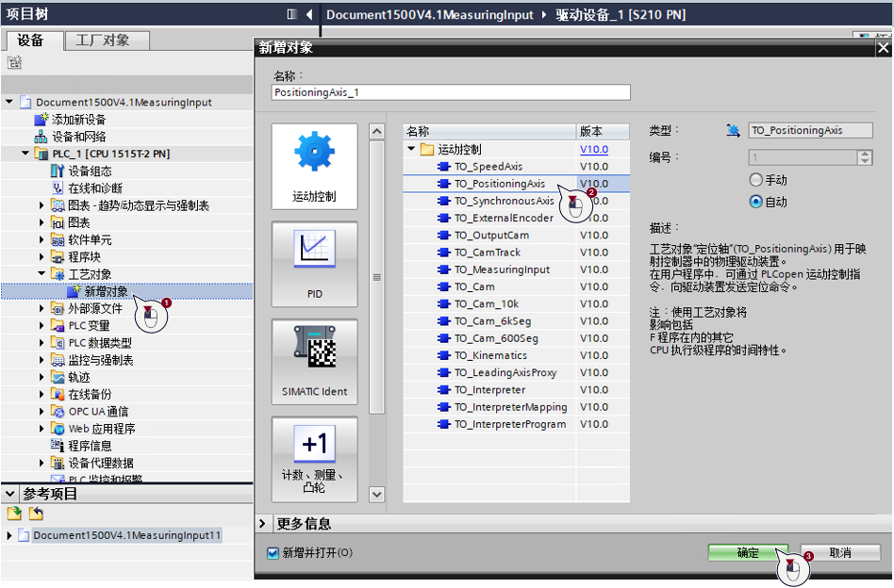
Task: Click the category list scrollbar thumb
Action: pos(376,277)
